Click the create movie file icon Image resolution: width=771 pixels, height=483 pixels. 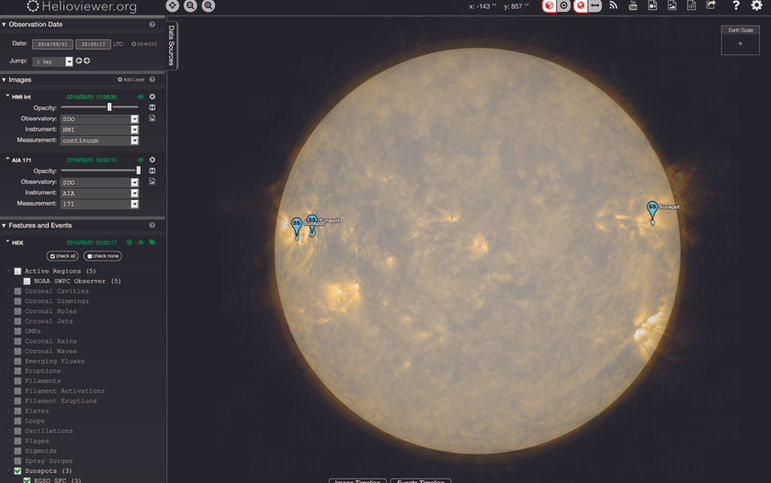point(652,5)
